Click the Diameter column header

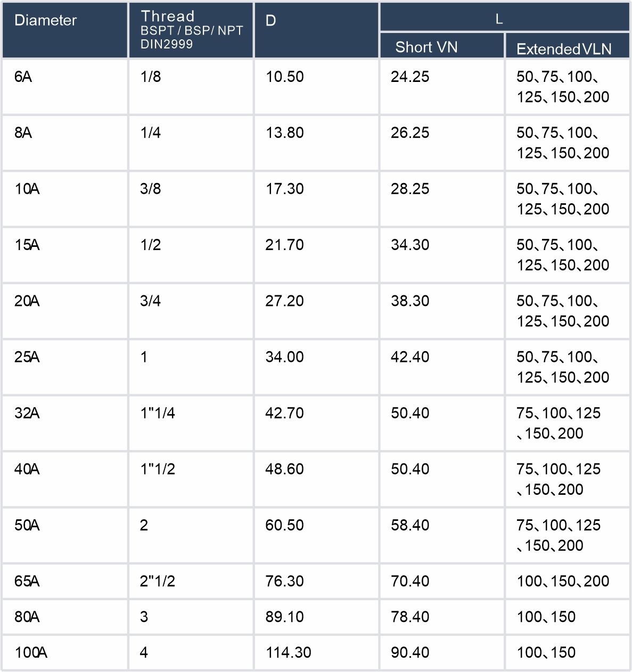click(x=46, y=21)
